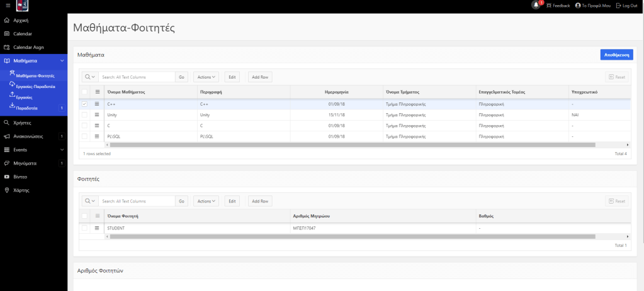Open Εργασίες Παραδοτέα submenu item

tap(35, 86)
